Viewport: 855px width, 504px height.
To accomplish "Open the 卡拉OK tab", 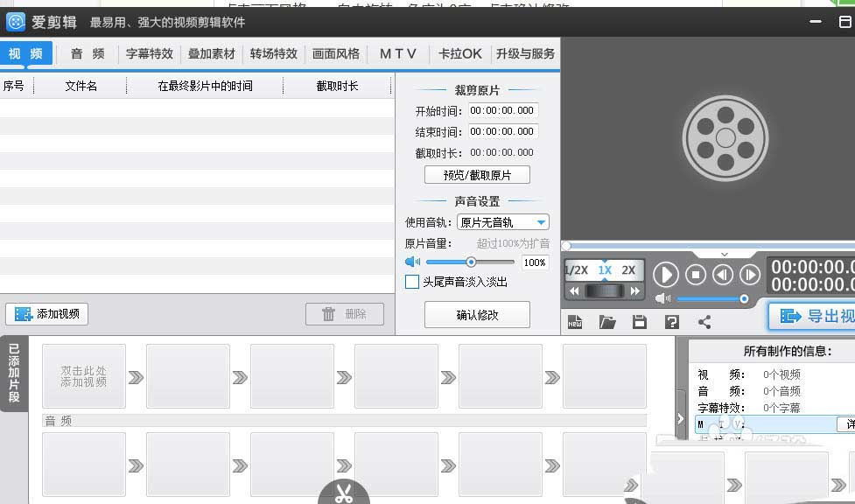I will pos(460,53).
